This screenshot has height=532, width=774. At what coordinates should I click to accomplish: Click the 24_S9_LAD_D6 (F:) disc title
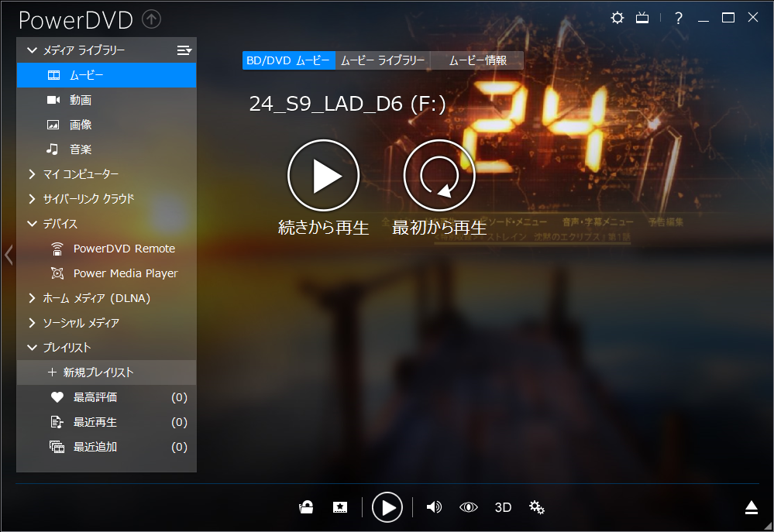(x=347, y=104)
